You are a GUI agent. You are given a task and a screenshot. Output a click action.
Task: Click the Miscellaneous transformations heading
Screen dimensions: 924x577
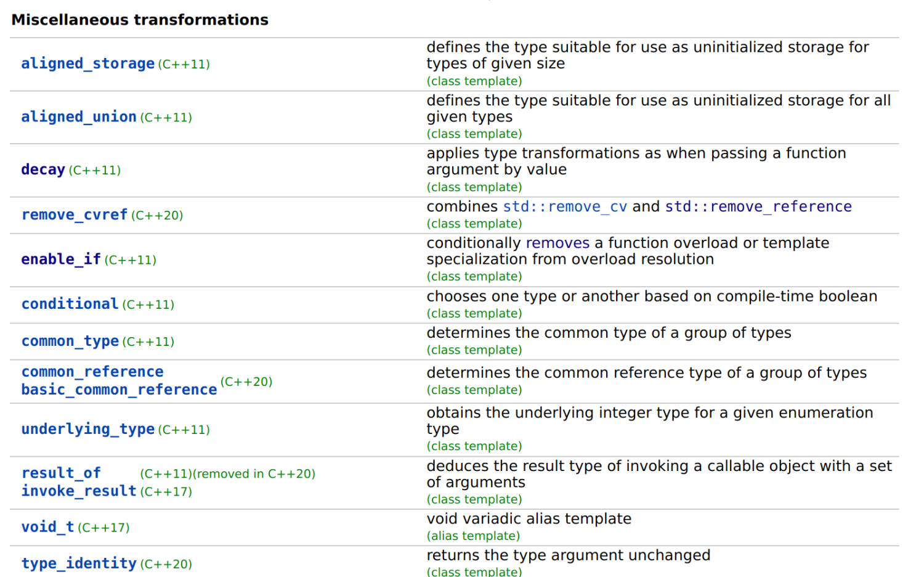pos(140,20)
